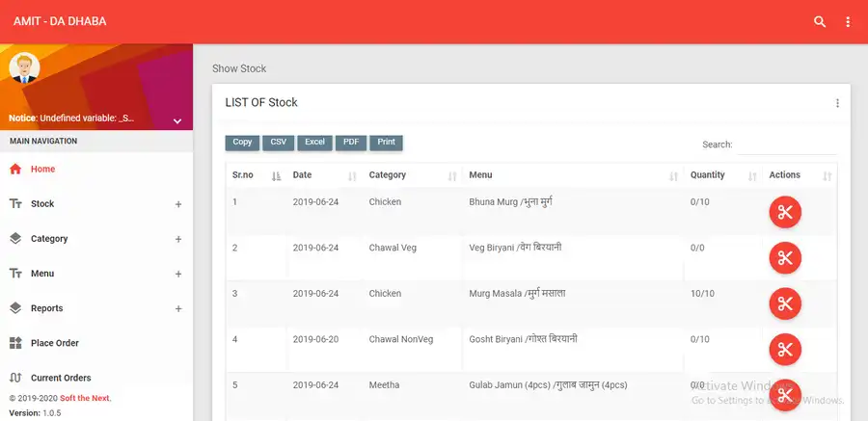Expand the user profile dropdown chevron
The image size is (868, 421).
[177, 121]
